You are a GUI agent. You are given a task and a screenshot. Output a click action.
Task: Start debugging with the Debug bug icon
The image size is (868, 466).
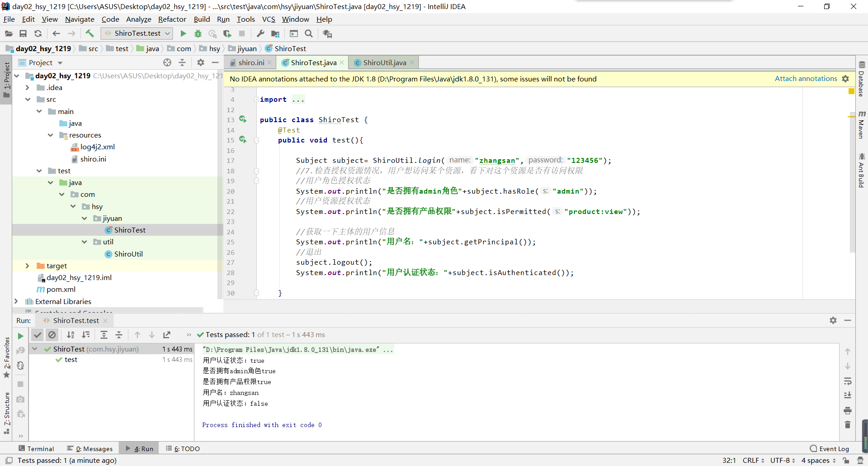tap(198, 33)
